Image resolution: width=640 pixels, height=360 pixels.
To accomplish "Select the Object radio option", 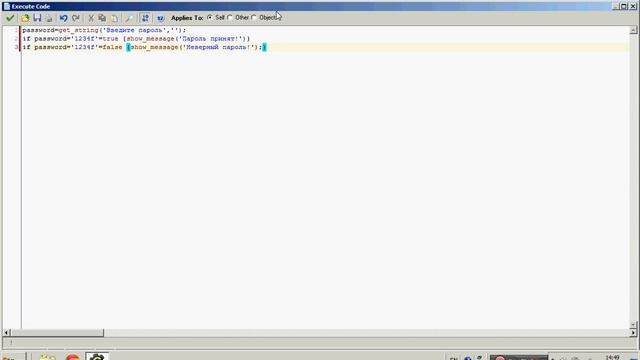I will pos(254,18).
